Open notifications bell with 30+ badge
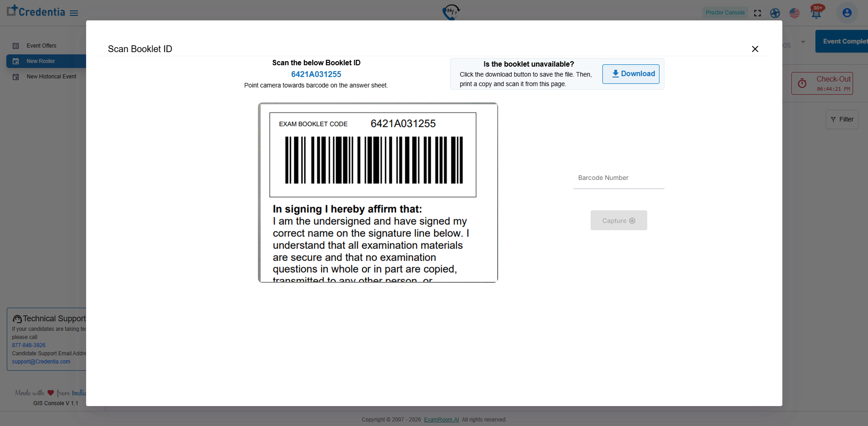This screenshot has width=868, height=426. pos(816,12)
